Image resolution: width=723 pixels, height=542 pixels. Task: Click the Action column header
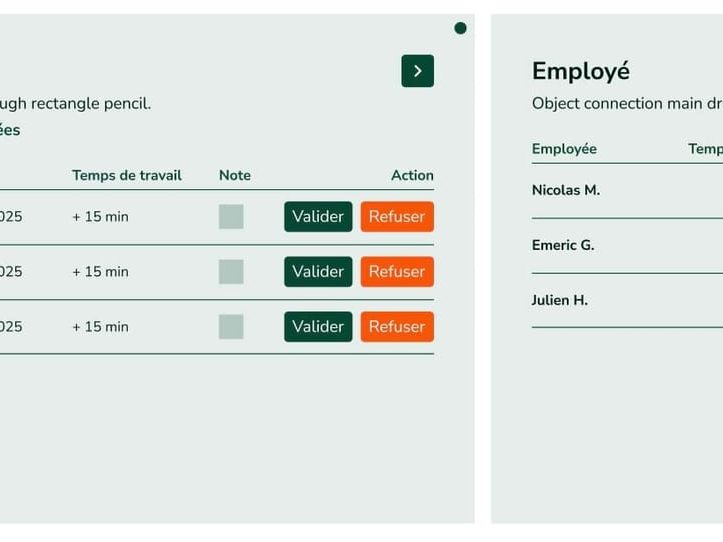click(x=412, y=176)
